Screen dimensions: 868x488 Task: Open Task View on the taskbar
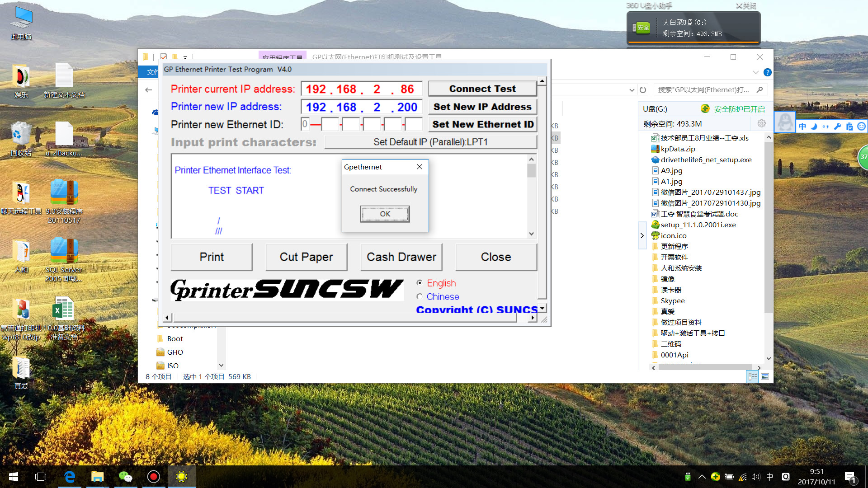pyautogui.click(x=41, y=477)
